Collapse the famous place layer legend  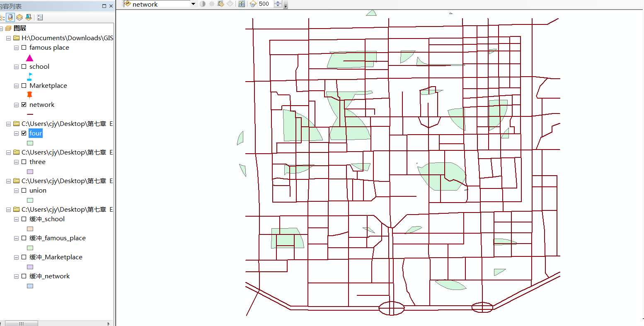(16, 48)
